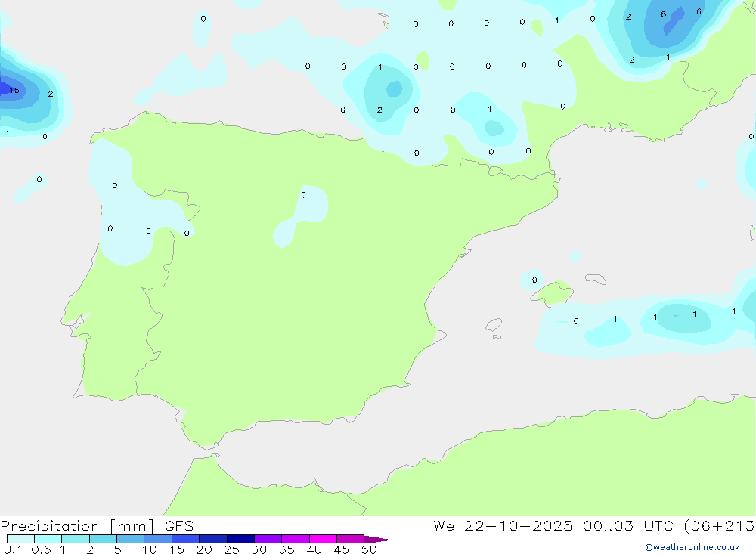Click the '50' legend scale label
This screenshot has height=554, width=756.
coord(369,549)
